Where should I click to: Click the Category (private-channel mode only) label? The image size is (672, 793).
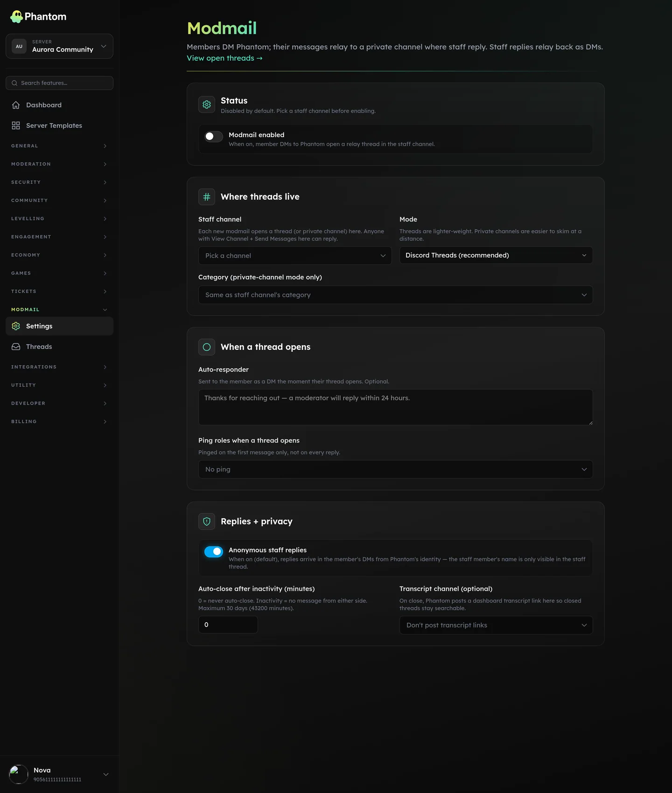tap(260, 277)
